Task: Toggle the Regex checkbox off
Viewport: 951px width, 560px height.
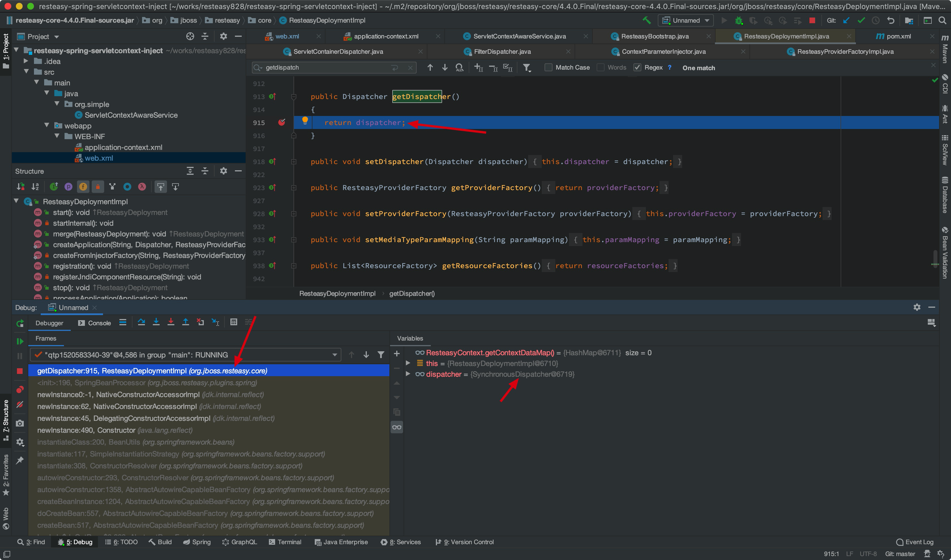Action: (x=638, y=68)
